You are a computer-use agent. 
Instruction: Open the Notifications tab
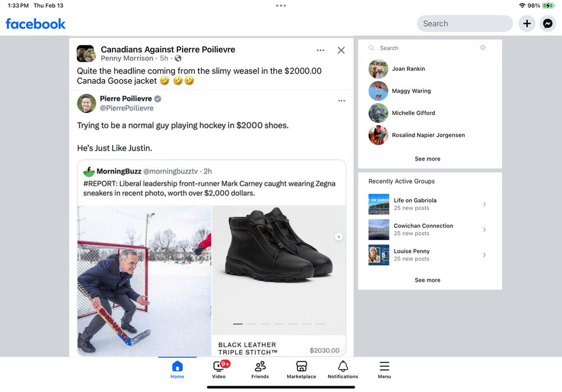(x=343, y=370)
